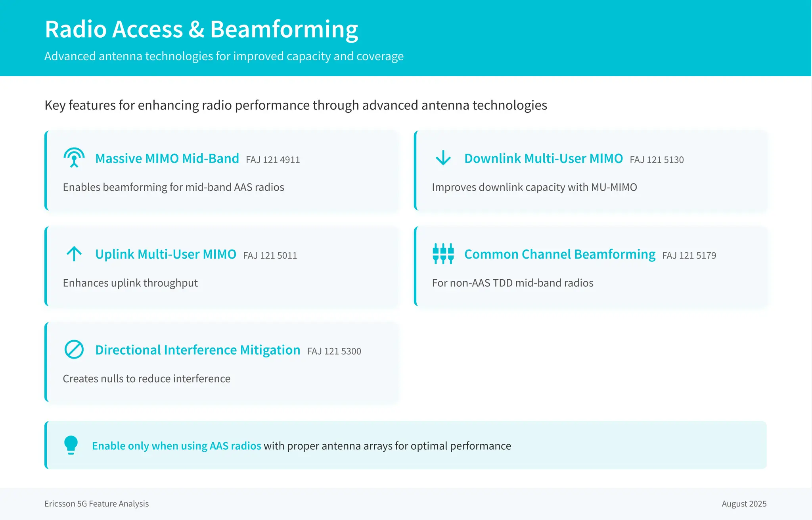The height and width of the screenshot is (520, 812).
Task: Click the FAJ 121 5130 feature code
Action: click(x=657, y=160)
